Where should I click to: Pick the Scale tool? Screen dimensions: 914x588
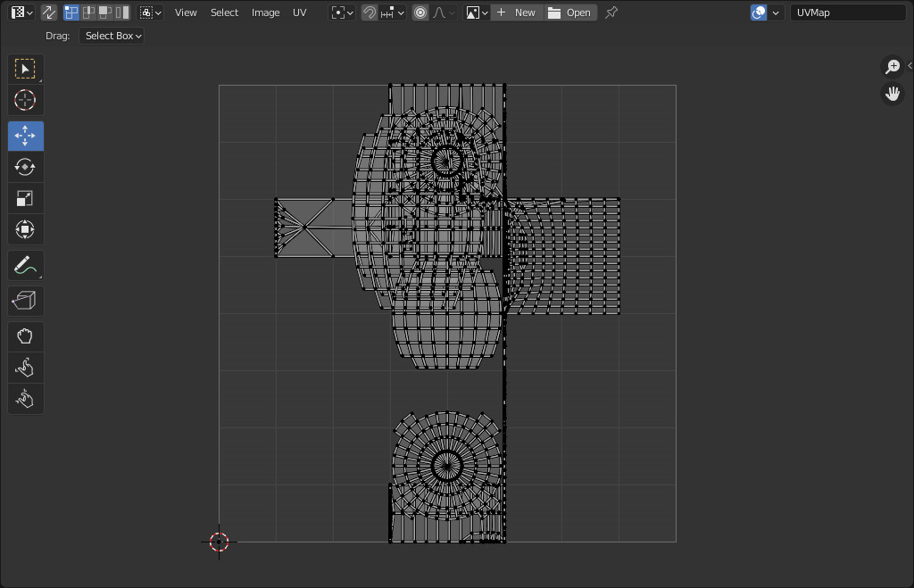point(25,199)
